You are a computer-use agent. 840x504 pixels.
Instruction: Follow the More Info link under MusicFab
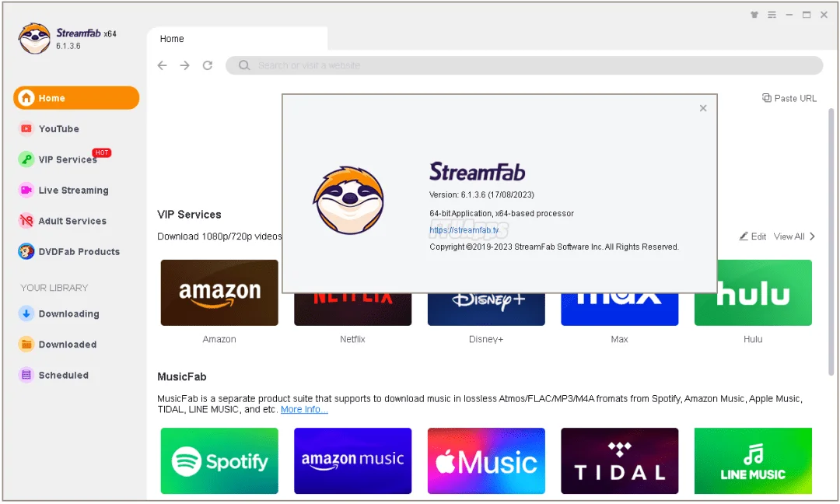pos(304,409)
